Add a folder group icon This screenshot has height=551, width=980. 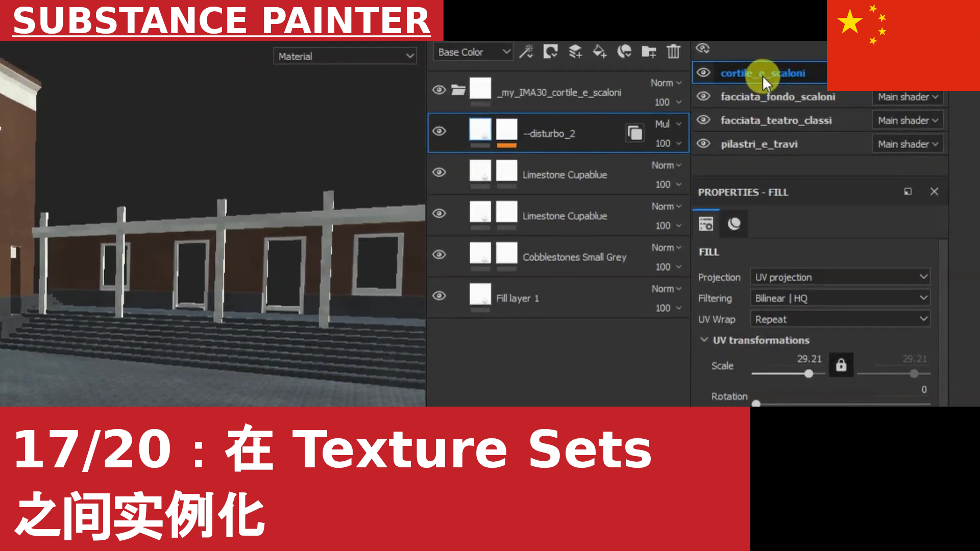pos(649,52)
